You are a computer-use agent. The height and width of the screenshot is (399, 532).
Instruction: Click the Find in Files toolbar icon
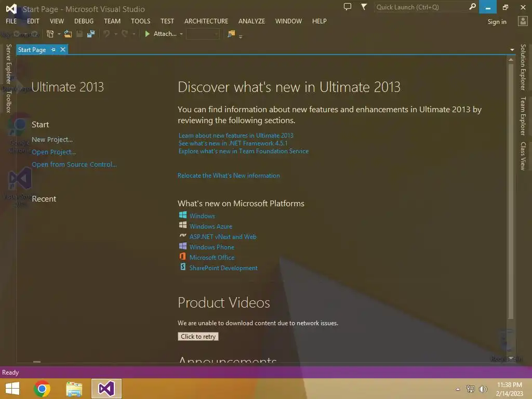pyautogui.click(x=231, y=34)
